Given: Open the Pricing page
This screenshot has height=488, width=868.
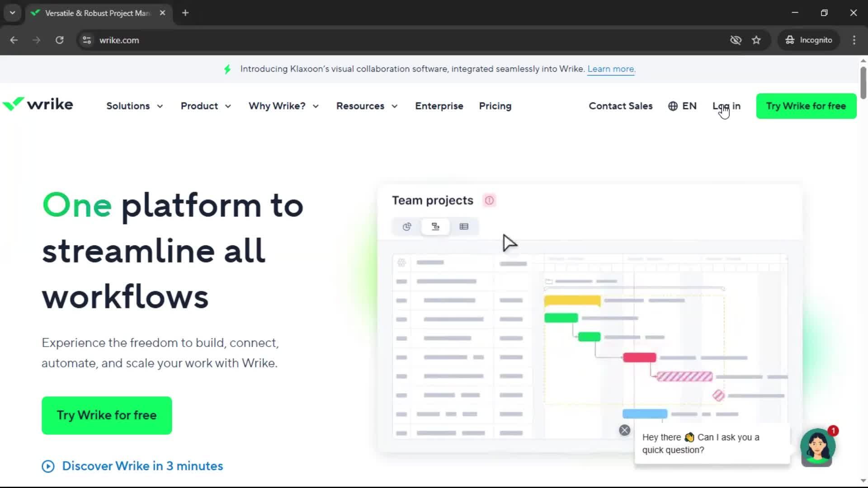Looking at the screenshot, I should coord(495,106).
